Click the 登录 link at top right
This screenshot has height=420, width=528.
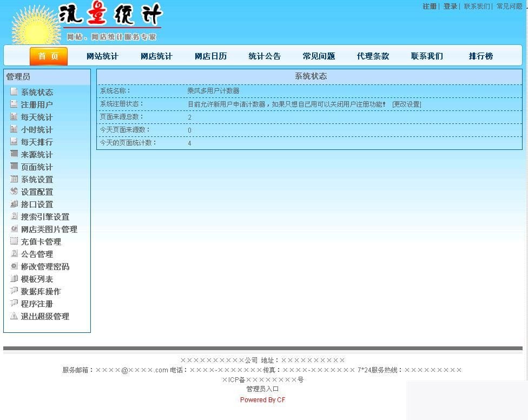click(x=450, y=6)
